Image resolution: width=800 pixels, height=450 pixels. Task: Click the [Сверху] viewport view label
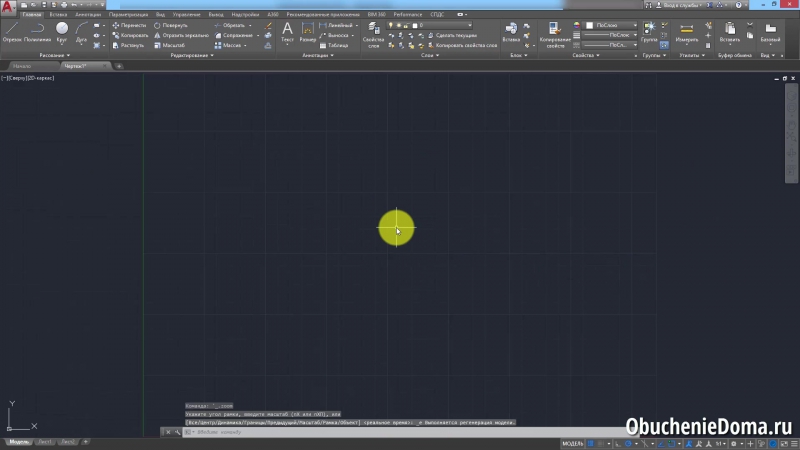click(x=16, y=78)
